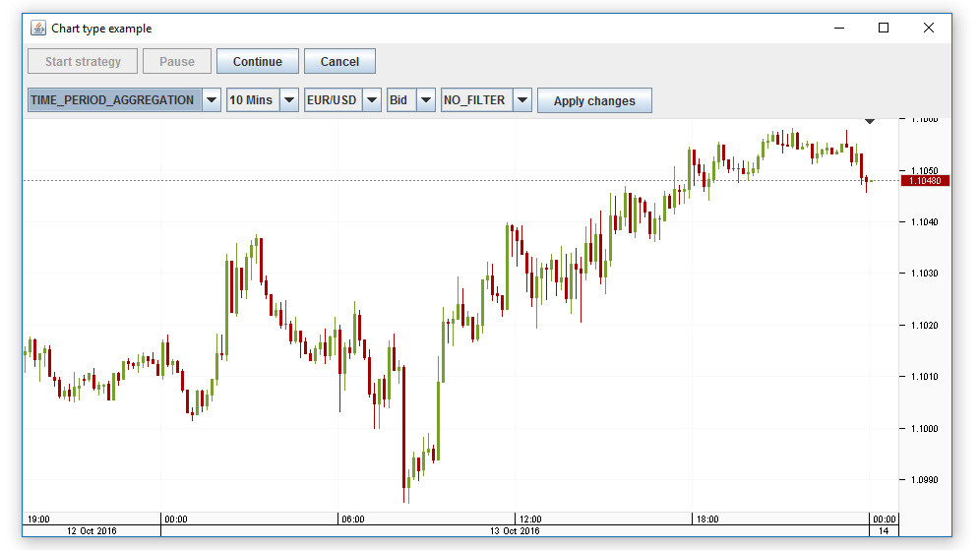Click the Continue button

258,61
